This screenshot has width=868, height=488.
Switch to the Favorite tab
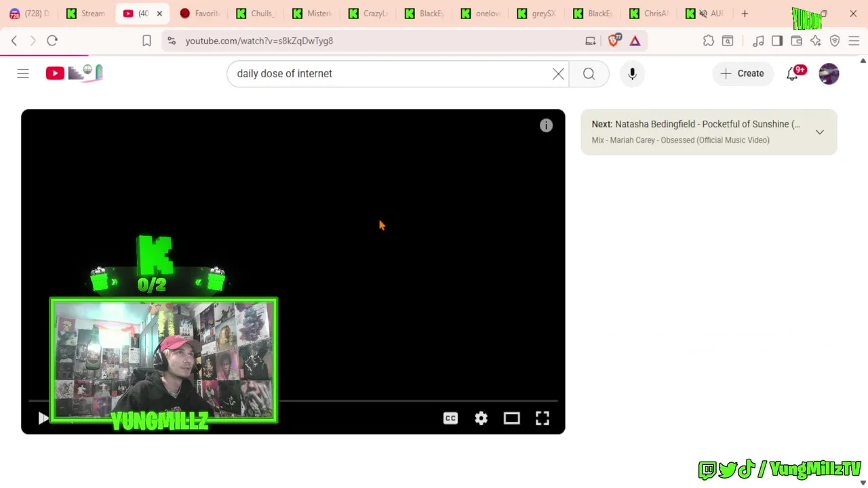(200, 14)
